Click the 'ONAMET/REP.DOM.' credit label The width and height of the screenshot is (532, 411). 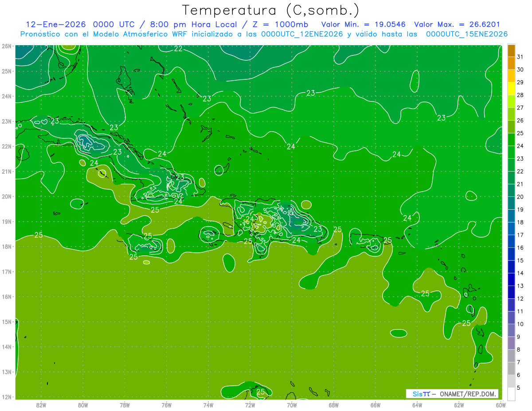(468, 394)
